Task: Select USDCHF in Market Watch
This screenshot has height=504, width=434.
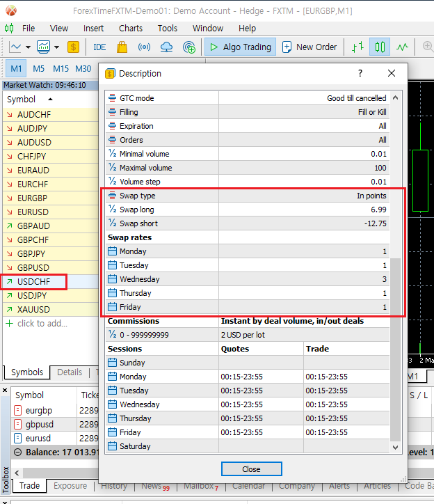Action: [x=33, y=282]
